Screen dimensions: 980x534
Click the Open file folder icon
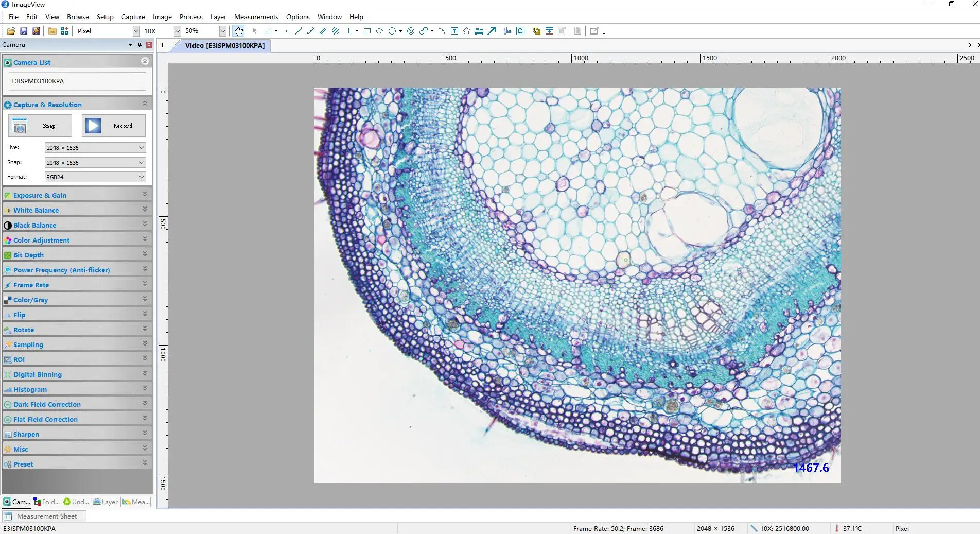click(x=11, y=31)
